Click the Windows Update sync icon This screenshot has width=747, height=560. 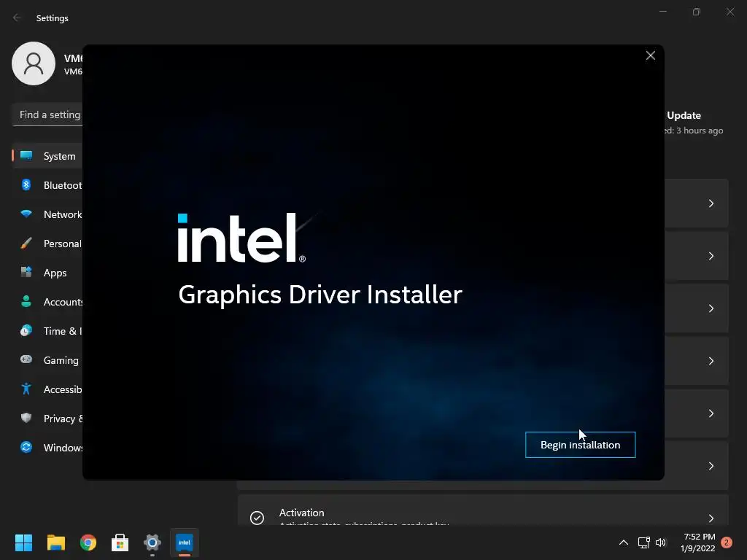(x=26, y=447)
